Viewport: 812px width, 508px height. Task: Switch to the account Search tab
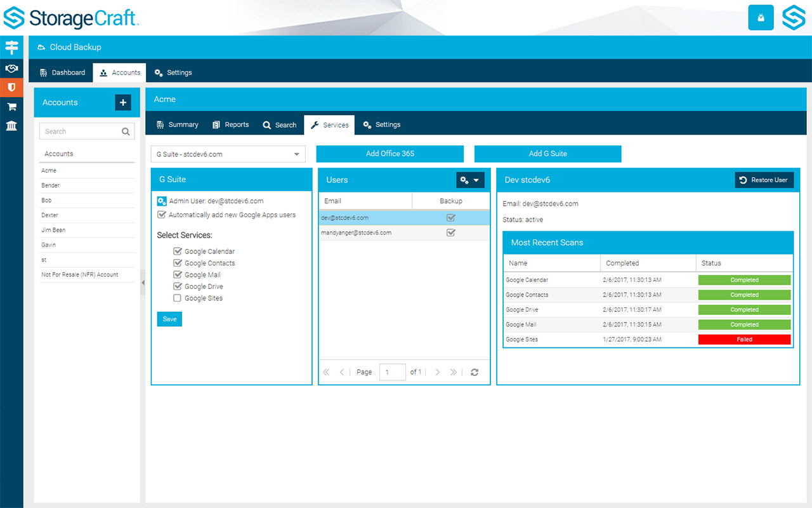coord(280,124)
